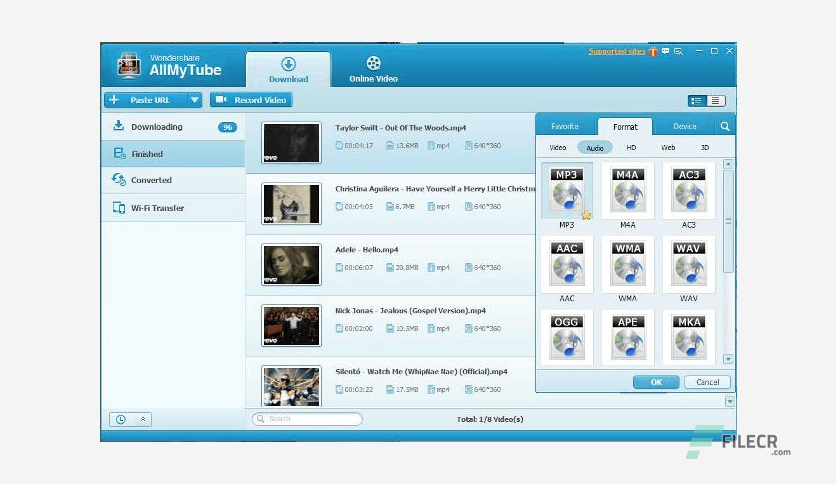Select the Video format category
This screenshot has height=484, width=836.
(x=558, y=148)
